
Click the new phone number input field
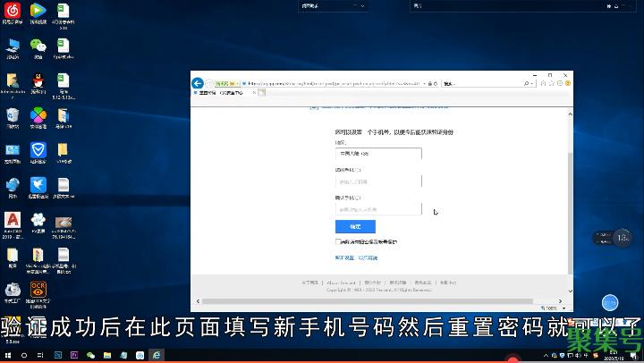(377, 181)
